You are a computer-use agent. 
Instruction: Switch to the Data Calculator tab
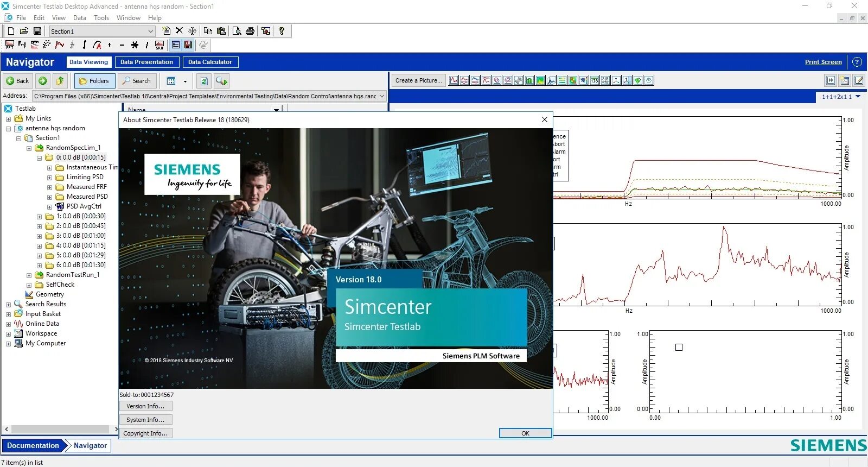[210, 62]
